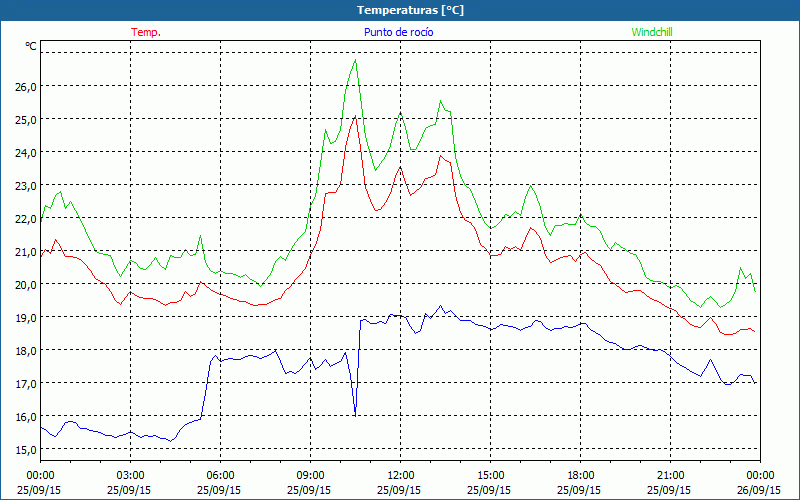Click the °C unit label on axis
800x500 pixels.
[x=31, y=46]
